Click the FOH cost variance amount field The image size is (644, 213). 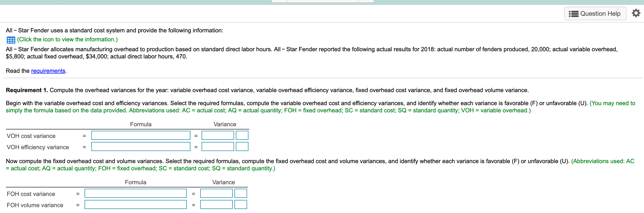217,193
